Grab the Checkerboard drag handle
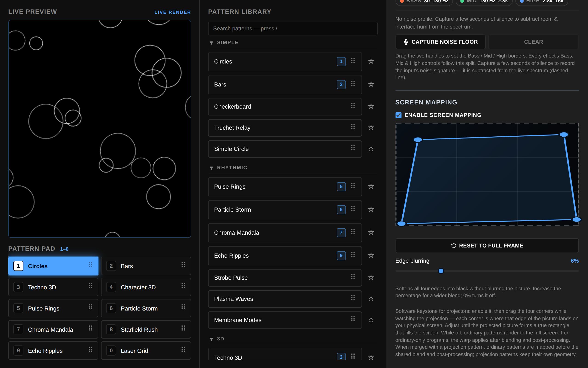Screen dimensions: 588x368 point(353,105)
